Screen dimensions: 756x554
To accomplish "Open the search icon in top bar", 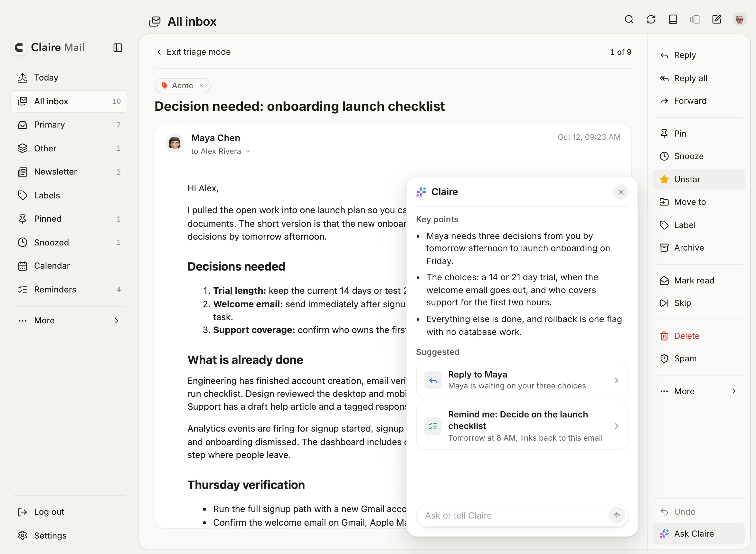I will pyautogui.click(x=629, y=19).
